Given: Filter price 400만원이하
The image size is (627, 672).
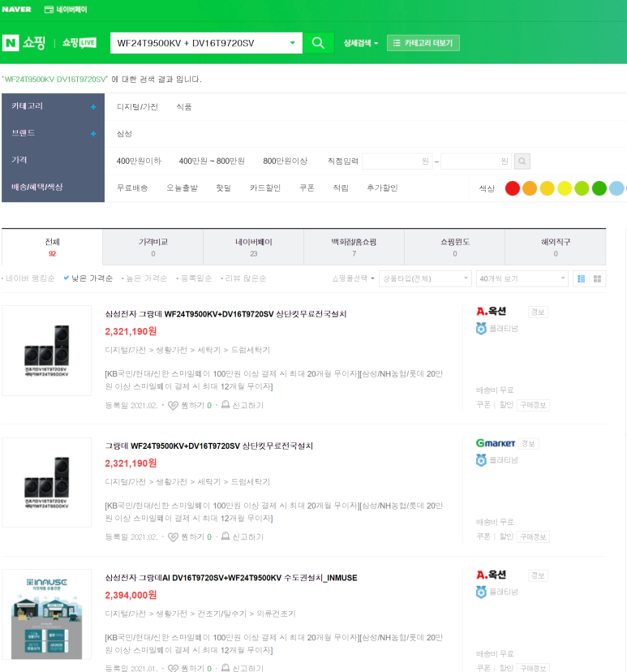Looking at the screenshot, I should (139, 162).
